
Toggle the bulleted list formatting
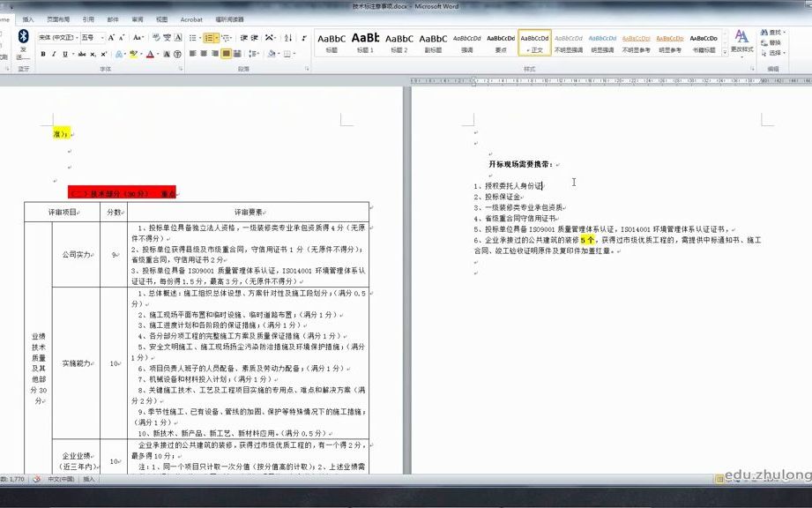[193, 37]
